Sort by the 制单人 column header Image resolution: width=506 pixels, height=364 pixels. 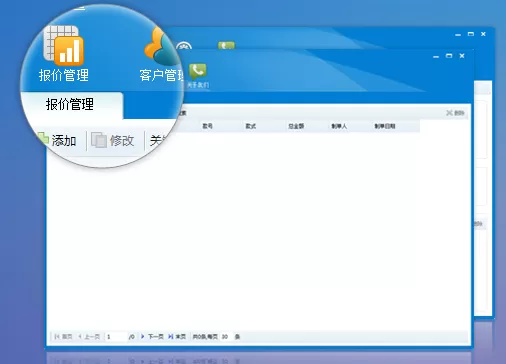point(339,126)
